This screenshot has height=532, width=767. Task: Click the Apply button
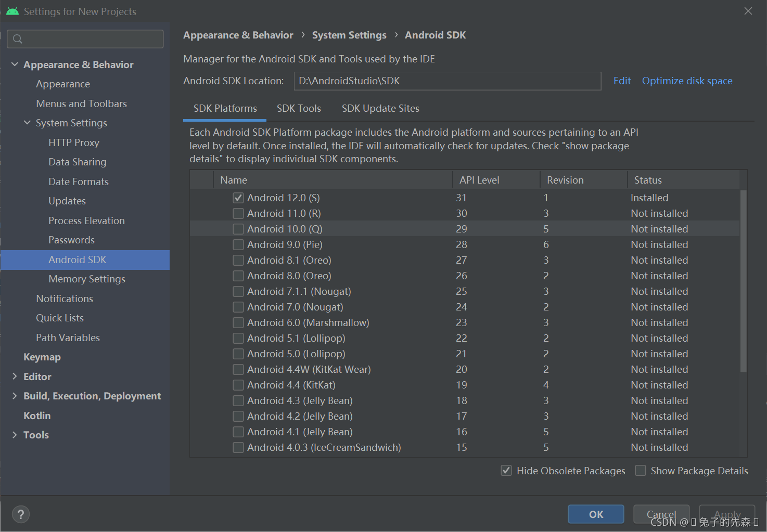[727, 514]
